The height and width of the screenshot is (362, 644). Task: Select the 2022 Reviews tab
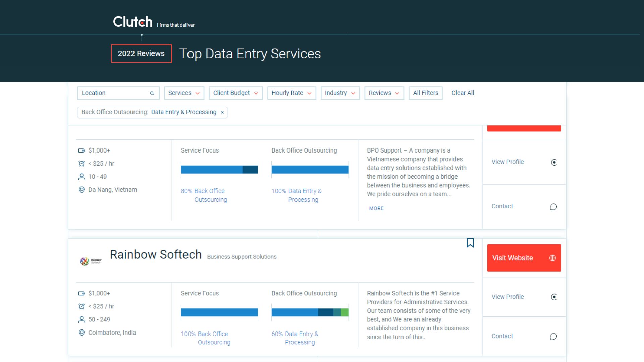tap(141, 53)
